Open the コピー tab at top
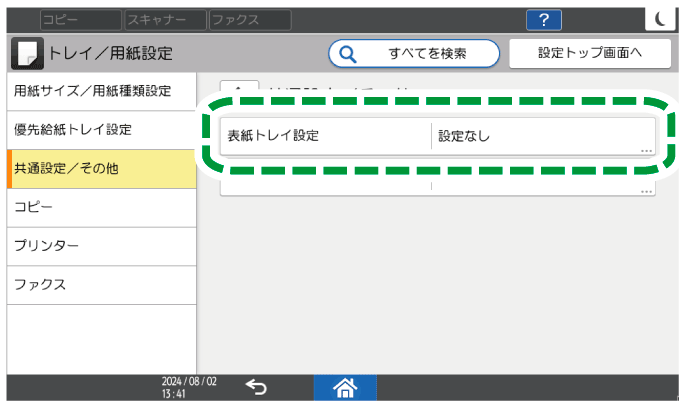The image size is (683, 404). click(x=81, y=20)
